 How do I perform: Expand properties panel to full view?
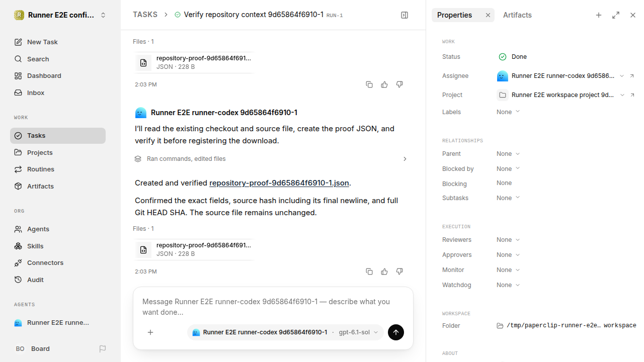pyautogui.click(x=616, y=15)
